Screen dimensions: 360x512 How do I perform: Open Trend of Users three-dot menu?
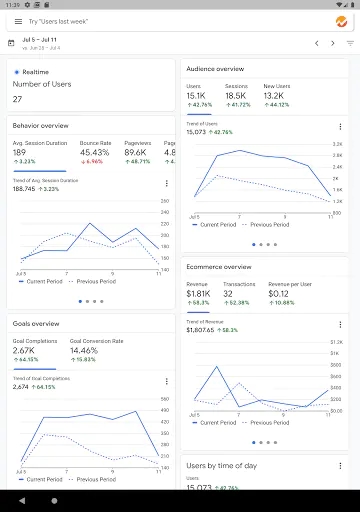pyautogui.click(x=340, y=127)
